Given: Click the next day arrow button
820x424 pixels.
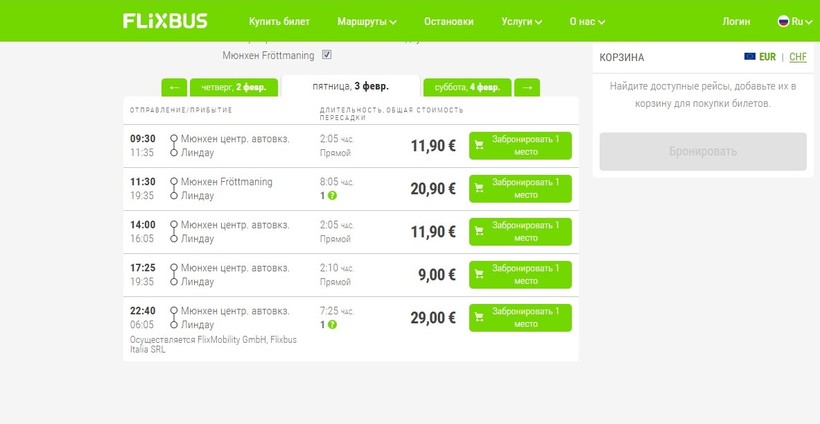Looking at the screenshot, I should pos(528,87).
